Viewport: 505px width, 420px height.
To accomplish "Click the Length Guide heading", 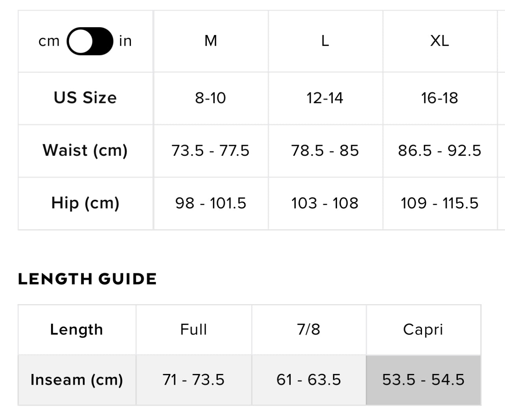I will coord(87,279).
